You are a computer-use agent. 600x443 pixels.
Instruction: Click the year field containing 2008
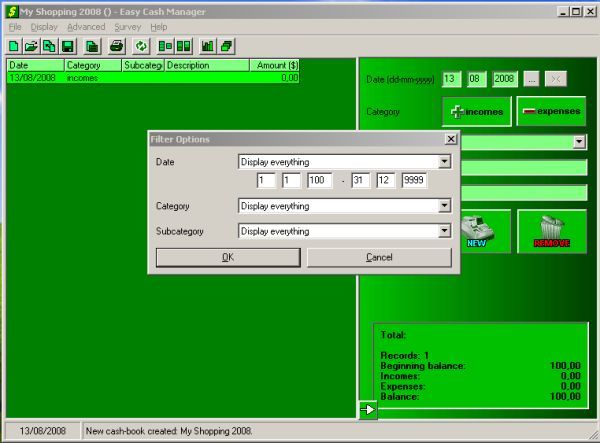point(505,79)
